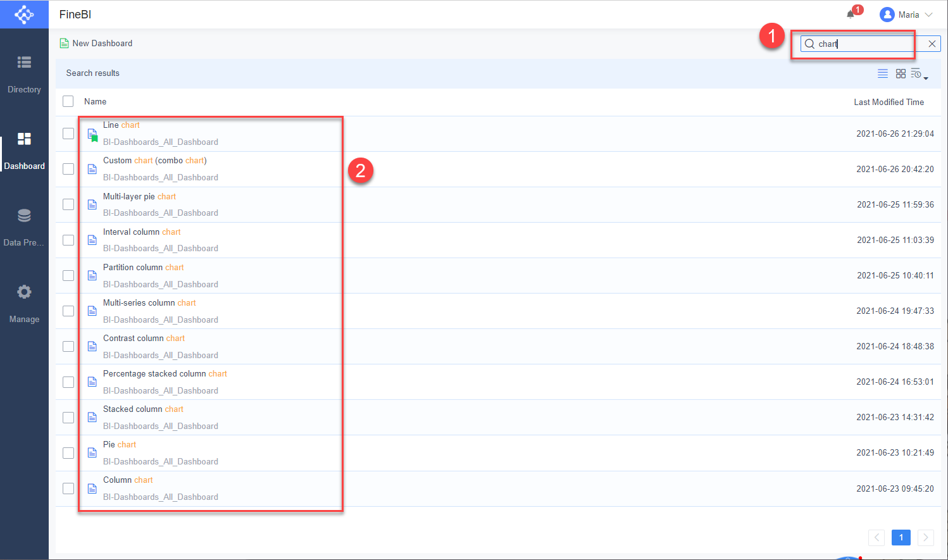Open the notification bell

pyautogui.click(x=851, y=14)
